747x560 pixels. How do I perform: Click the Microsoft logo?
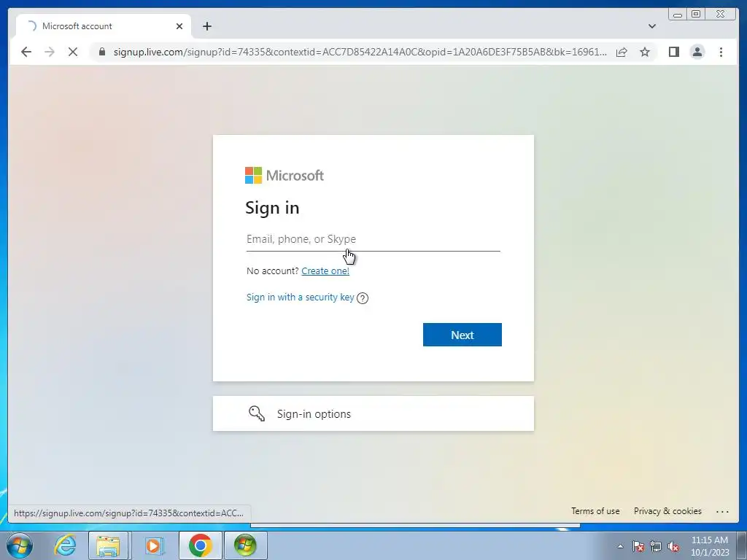point(285,175)
